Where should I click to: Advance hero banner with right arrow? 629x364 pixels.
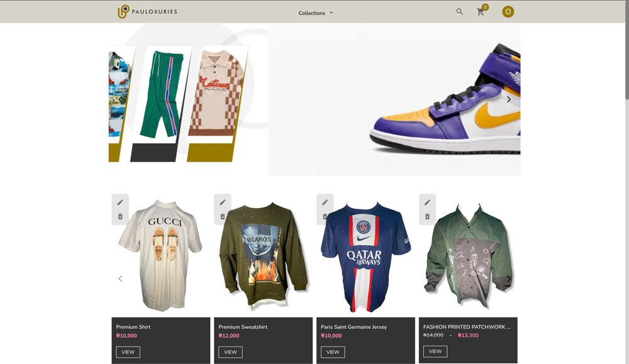point(509,99)
